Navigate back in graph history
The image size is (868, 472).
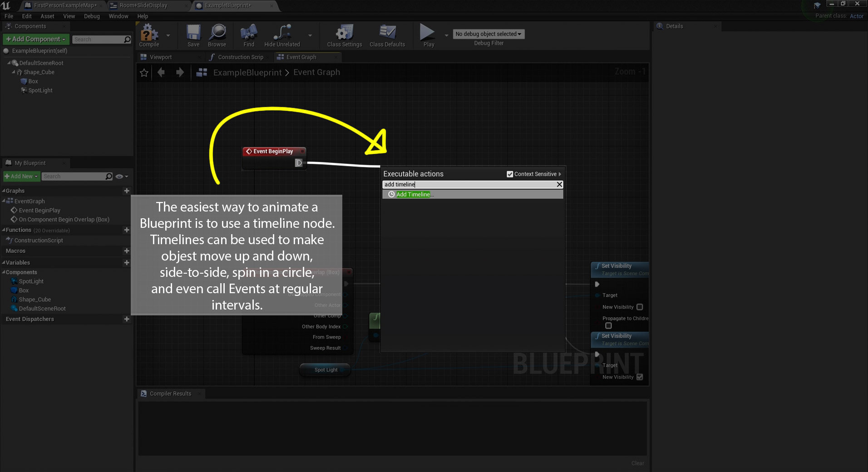pos(161,72)
